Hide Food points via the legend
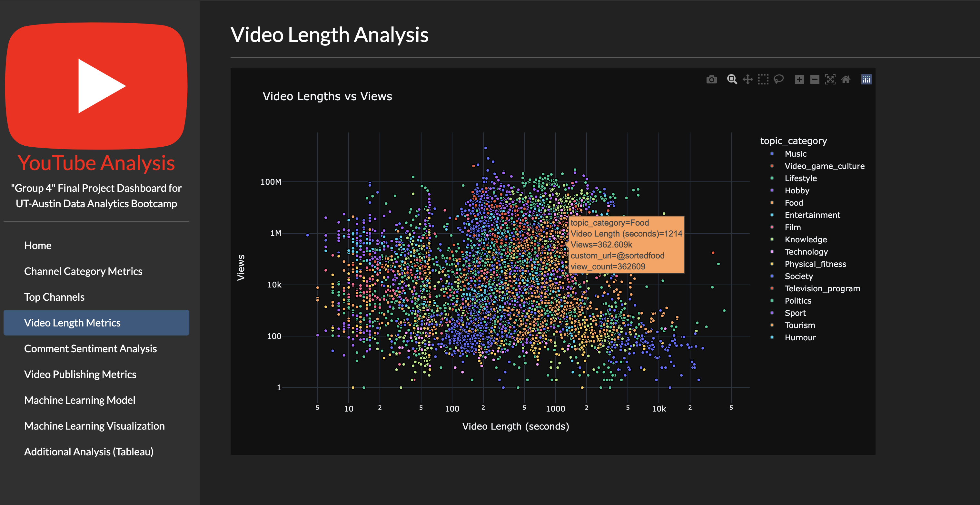This screenshot has width=980, height=505. 794,203
